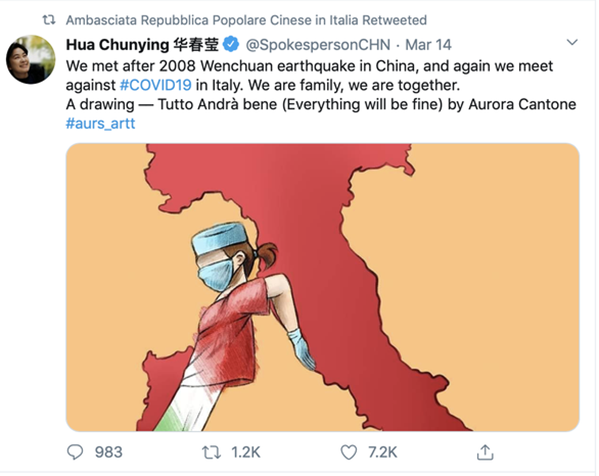Open Hua Chunying's profile avatar
The image size is (599, 476).
(31, 60)
